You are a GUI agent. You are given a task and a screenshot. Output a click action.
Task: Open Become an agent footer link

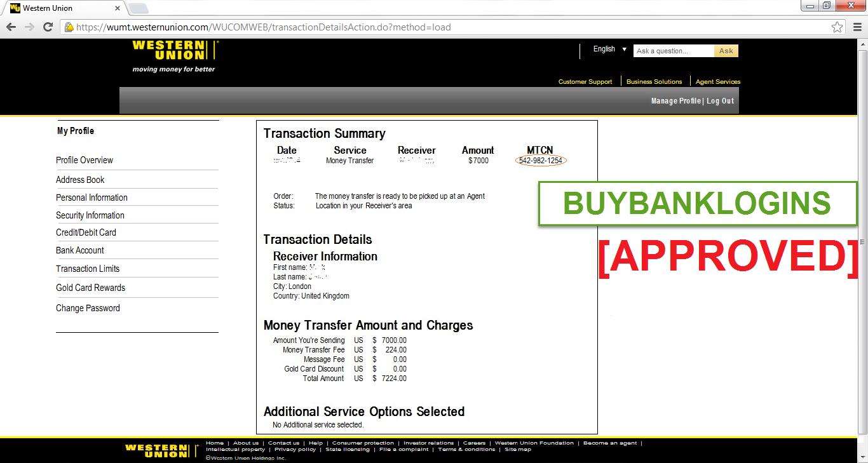tap(611, 443)
